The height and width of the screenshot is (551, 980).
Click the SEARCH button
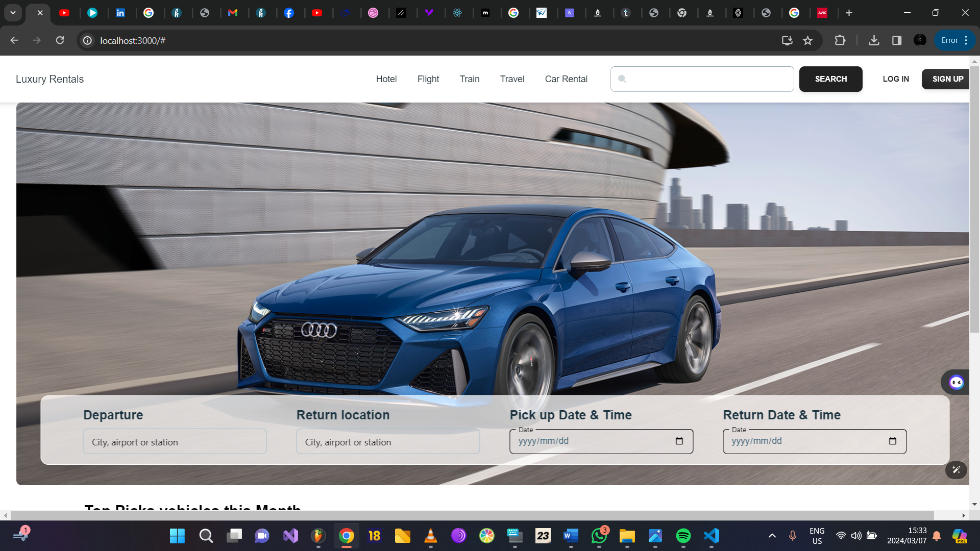[830, 79]
